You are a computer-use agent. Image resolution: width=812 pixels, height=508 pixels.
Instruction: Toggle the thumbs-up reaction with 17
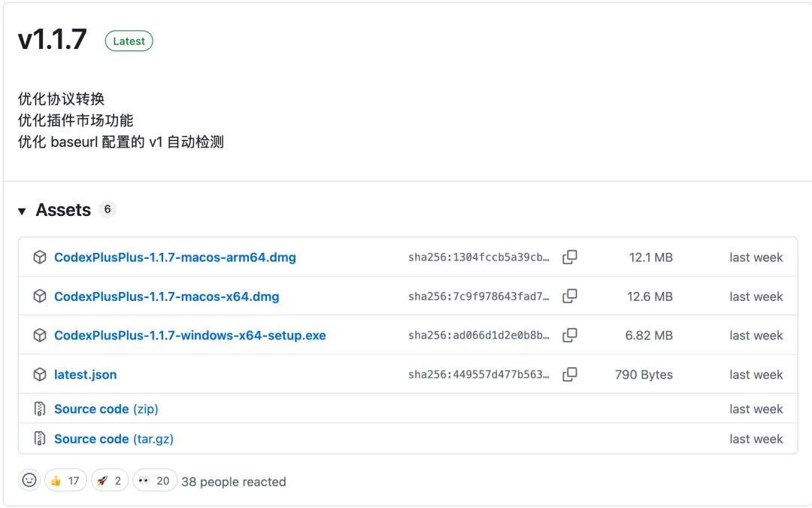coord(65,480)
